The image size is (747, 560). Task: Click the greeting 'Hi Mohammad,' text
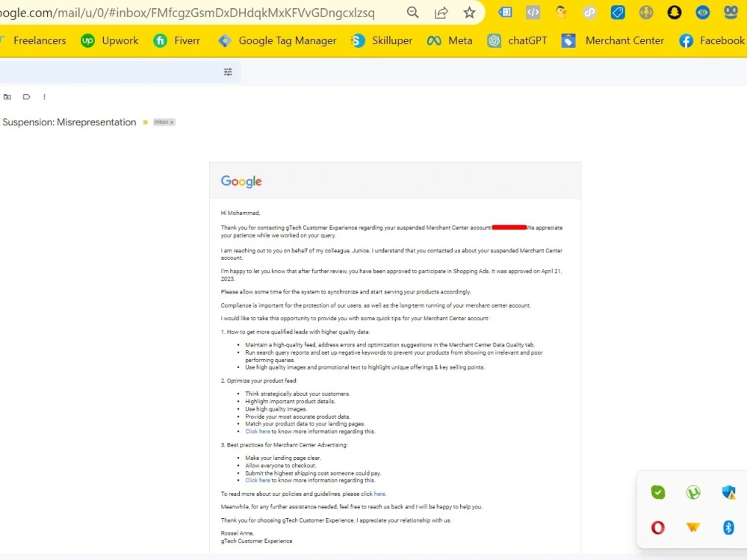tap(240, 213)
